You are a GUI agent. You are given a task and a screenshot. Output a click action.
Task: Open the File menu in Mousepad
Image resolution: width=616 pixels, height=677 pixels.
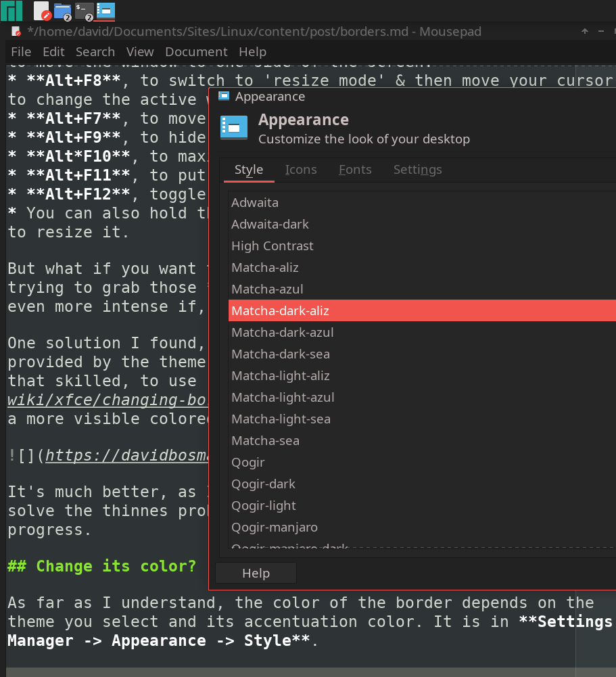pos(21,52)
